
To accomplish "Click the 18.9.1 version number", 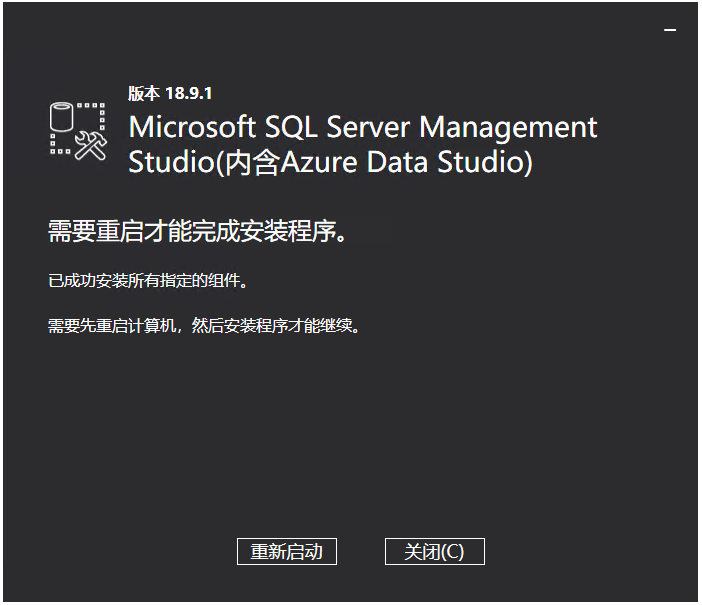I will pyautogui.click(x=189, y=94).
